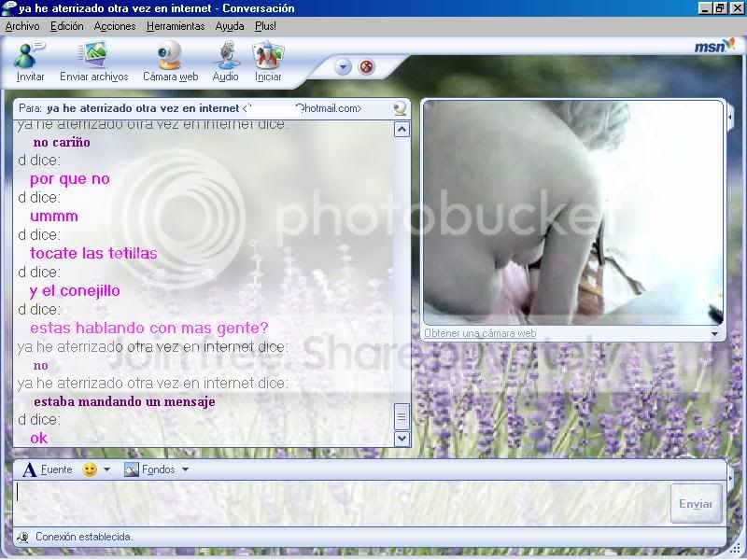Expand the emoticon list arrow

pos(107,470)
